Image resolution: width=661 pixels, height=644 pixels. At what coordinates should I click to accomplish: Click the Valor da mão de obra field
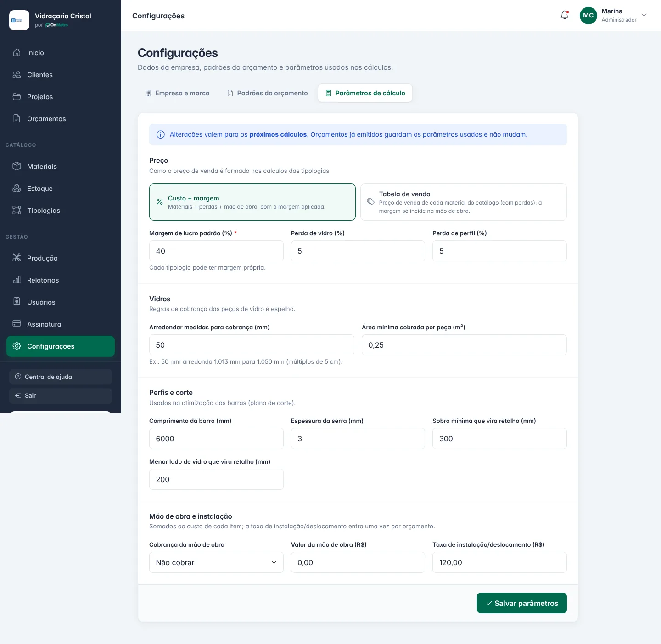pos(358,562)
